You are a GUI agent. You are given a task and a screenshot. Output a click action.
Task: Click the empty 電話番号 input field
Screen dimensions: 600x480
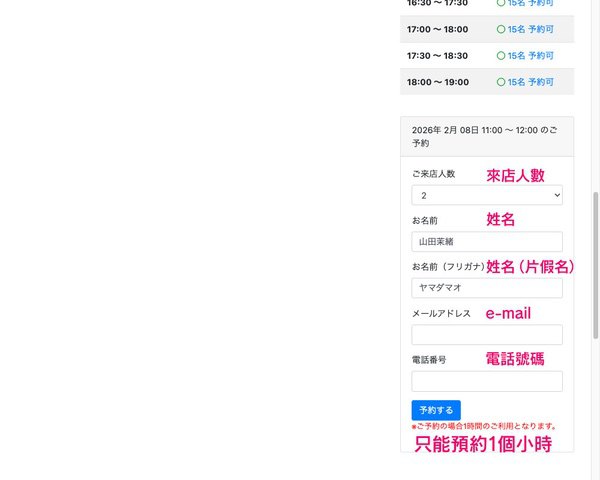click(487, 381)
